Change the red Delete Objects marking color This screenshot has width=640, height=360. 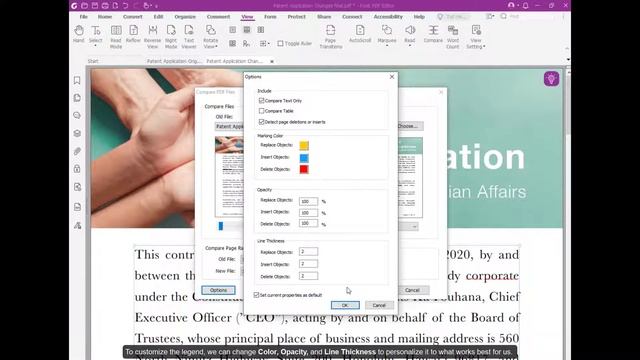coord(304,169)
